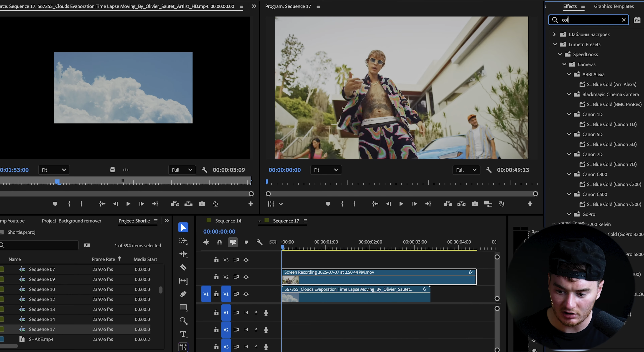The image size is (644, 352).
Task: Export frame from Source monitor camera icon
Action: (x=202, y=204)
